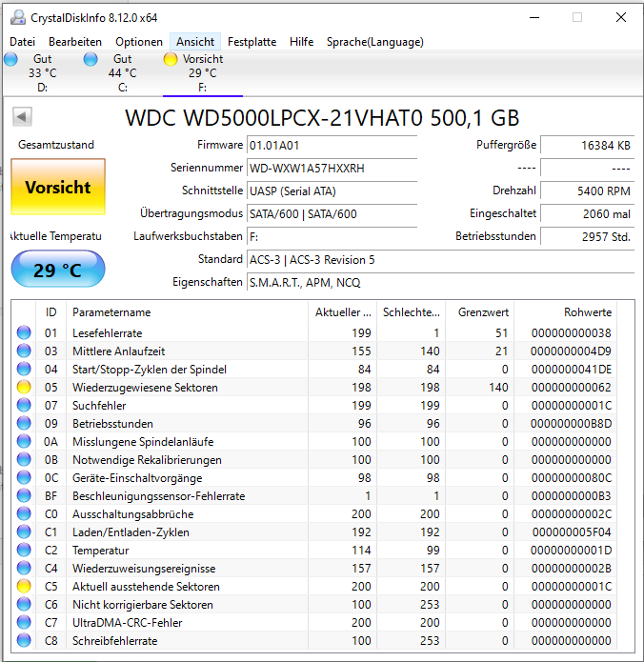
Task: Select the blue status orb for drive C:
Action: 91,59
